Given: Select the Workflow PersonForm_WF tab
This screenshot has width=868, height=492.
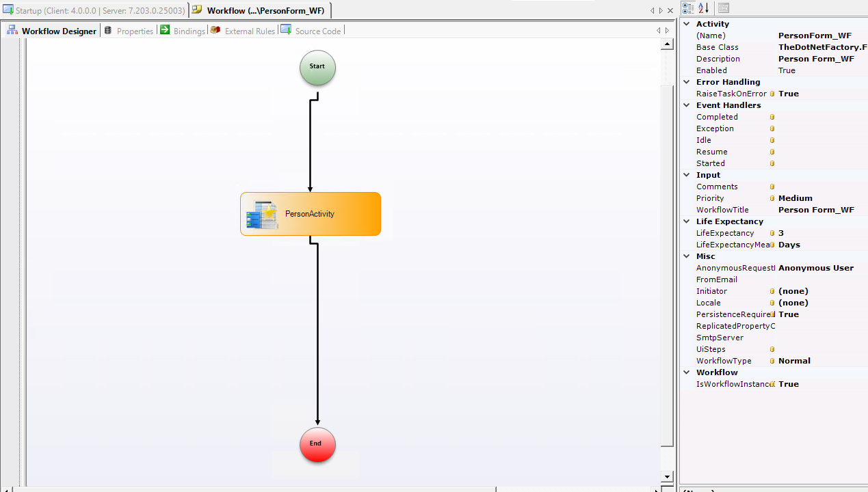Looking at the screenshot, I should [261, 10].
